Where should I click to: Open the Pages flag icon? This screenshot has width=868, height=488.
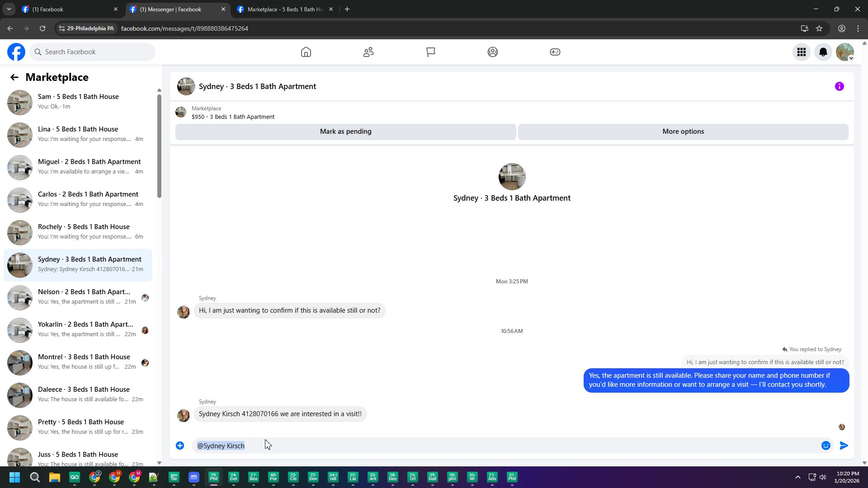(x=431, y=52)
